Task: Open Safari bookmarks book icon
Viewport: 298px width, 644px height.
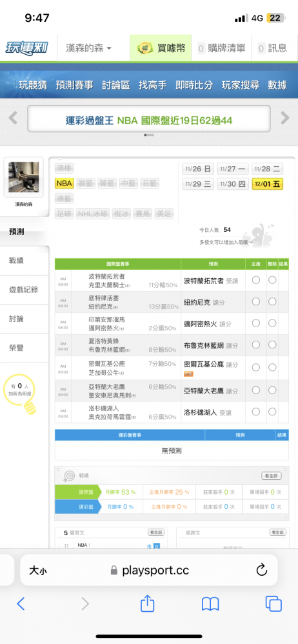Action: (210, 604)
